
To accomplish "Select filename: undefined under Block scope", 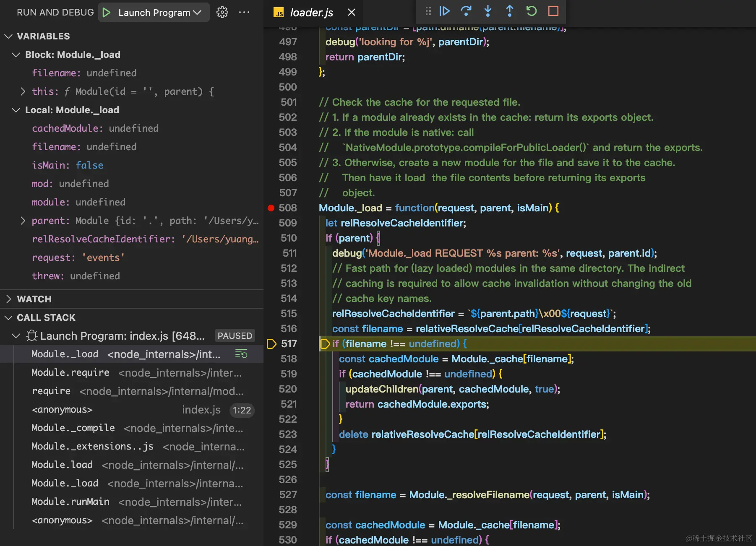I will (x=132, y=73).
